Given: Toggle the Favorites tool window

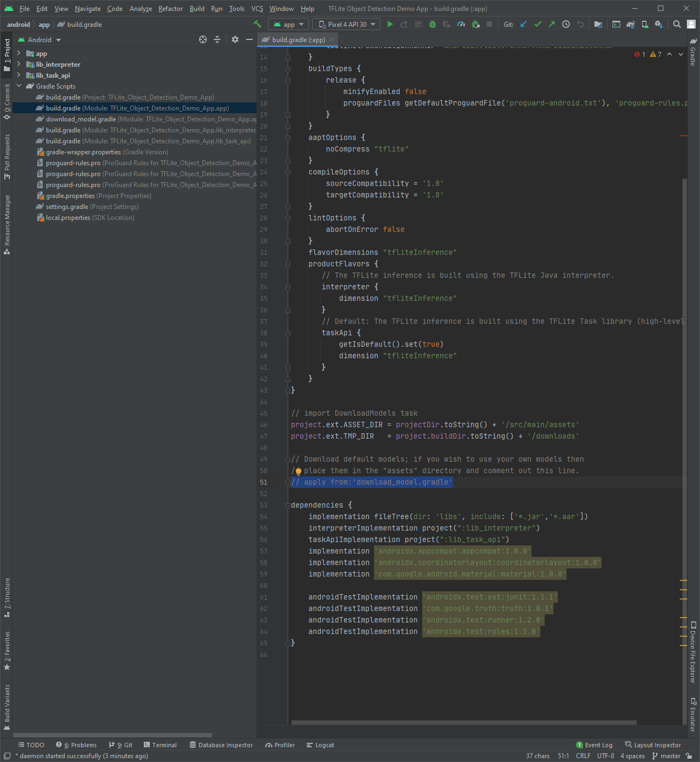Looking at the screenshot, I should tap(7, 651).
